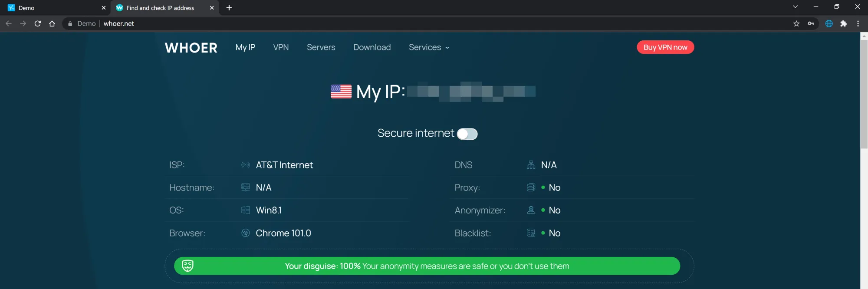Click the Buy VPN now button
The width and height of the screenshot is (868, 289).
coord(665,47)
